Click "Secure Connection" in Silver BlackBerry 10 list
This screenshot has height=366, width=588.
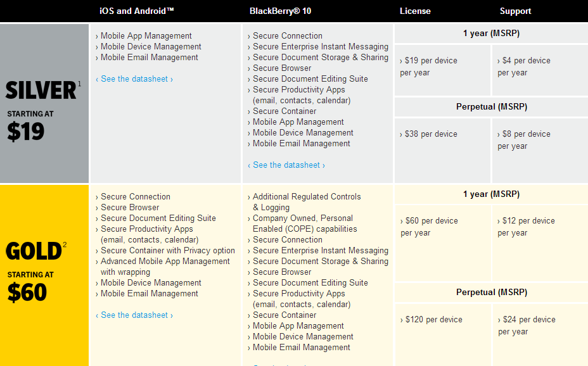tap(287, 36)
